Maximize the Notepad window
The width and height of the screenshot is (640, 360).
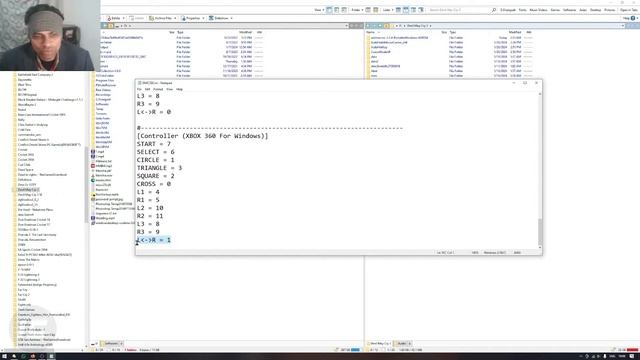tap(525, 83)
